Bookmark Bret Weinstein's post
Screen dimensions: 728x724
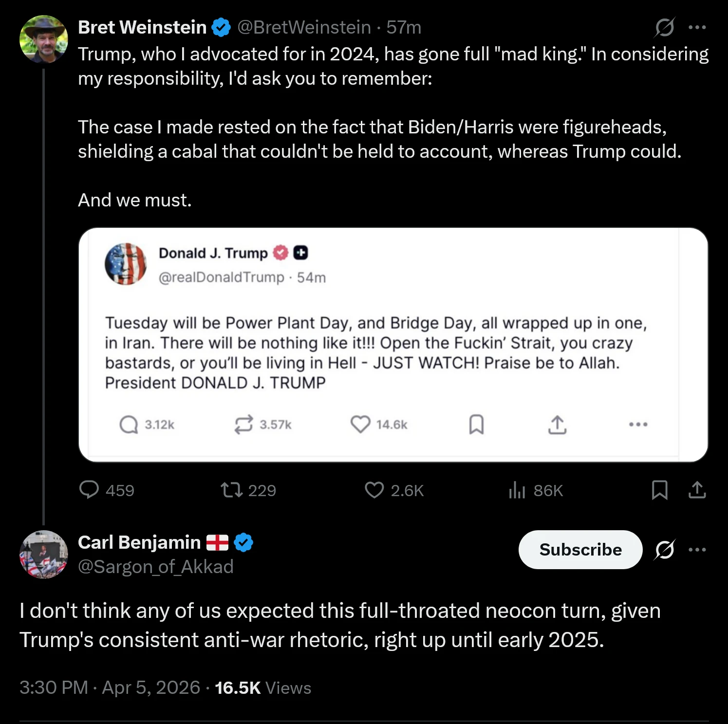tap(659, 490)
